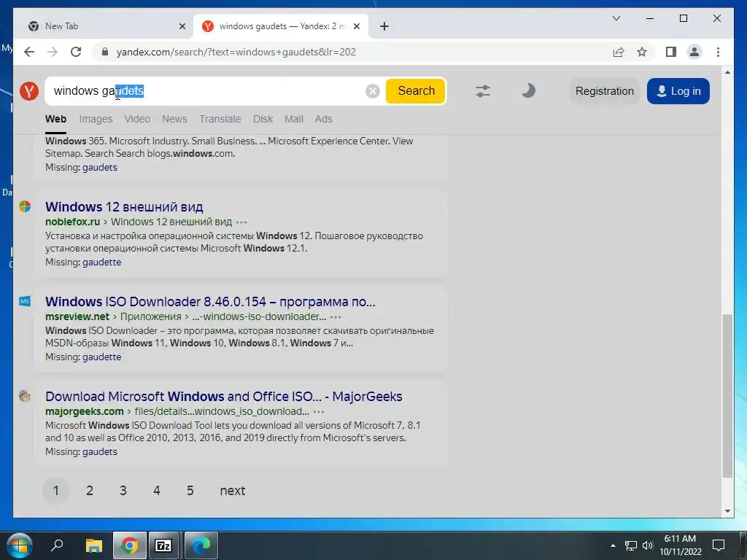Open a new tab with plus button
The width and height of the screenshot is (747, 560).
pos(384,26)
